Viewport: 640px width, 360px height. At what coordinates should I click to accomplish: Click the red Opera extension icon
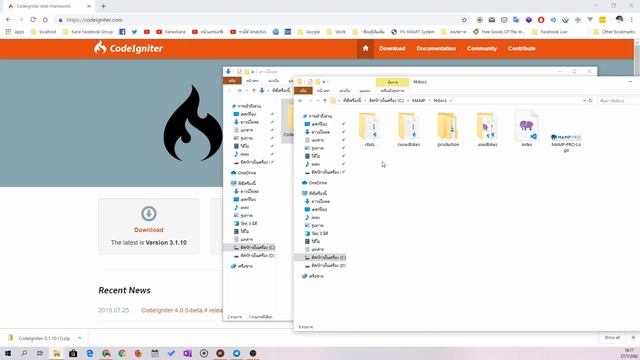pyautogui.click(x=541, y=20)
